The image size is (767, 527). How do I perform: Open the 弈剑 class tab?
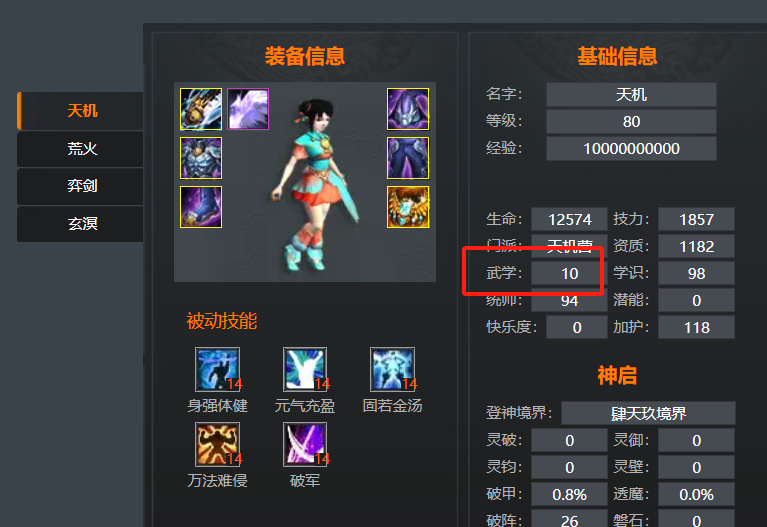tap(81, 186)
